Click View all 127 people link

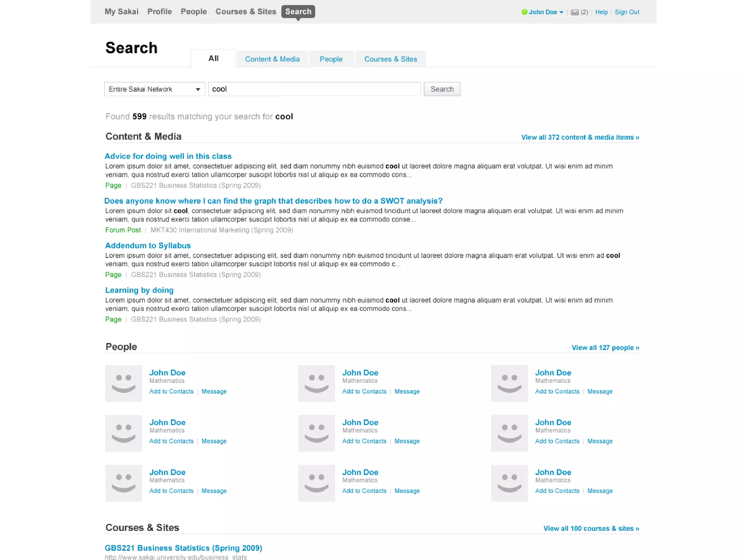point(605,348)
